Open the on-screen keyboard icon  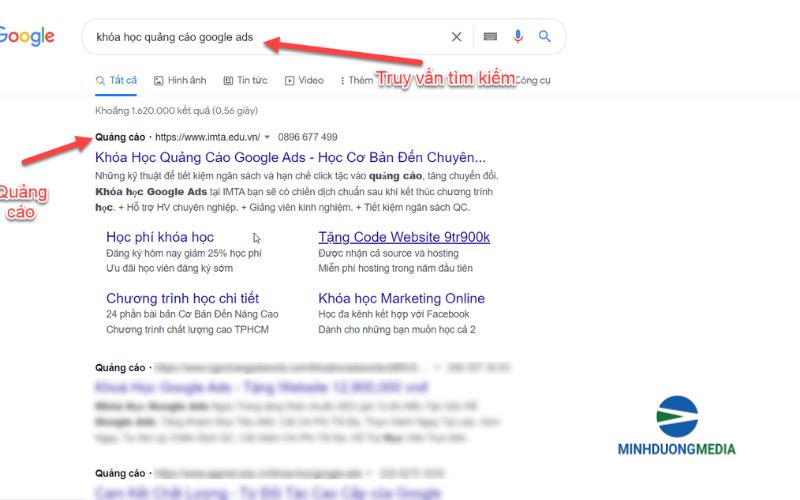coord(490,36)
